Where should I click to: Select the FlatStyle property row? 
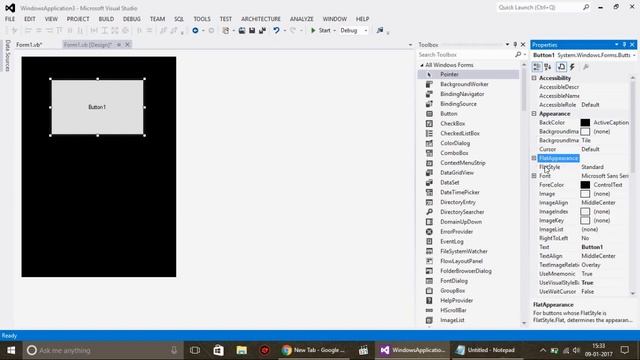(583, 167)
